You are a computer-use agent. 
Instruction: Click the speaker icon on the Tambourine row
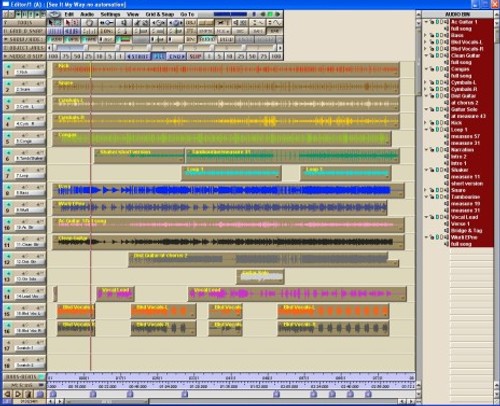[447, 197]
